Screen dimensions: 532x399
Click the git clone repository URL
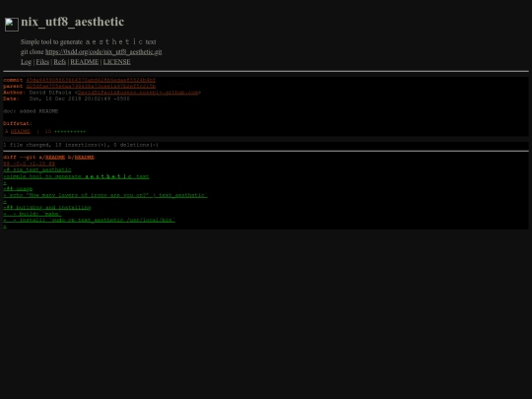coord(103,52)
